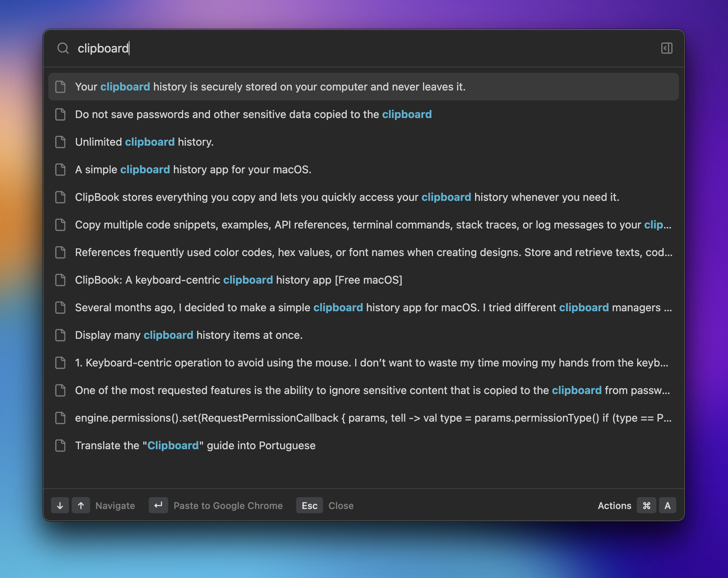Select 'engine.permissions().set(RequestPermissionCallback' item
The width and height of the screenshot is (728, 578).
(x=364, y=418)
